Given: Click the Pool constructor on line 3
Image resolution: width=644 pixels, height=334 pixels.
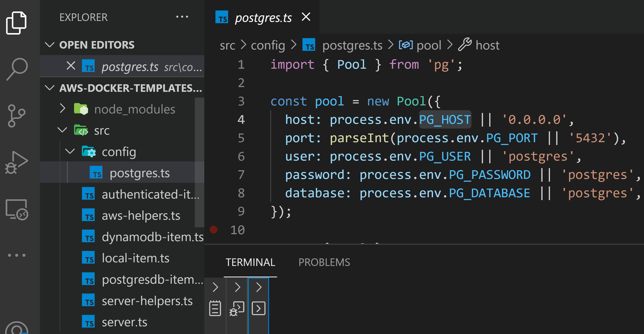Looking at the screenshot, I should pyautogui.click(x=411, y=101).
